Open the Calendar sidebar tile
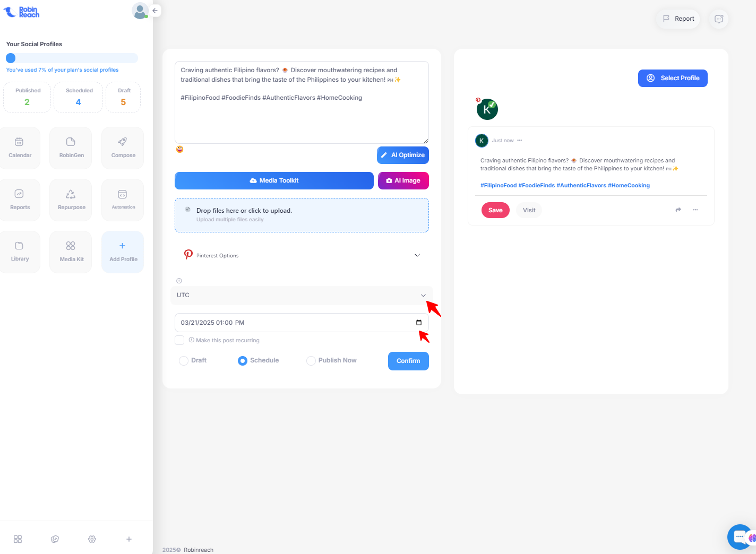 [x=20, y=148]
